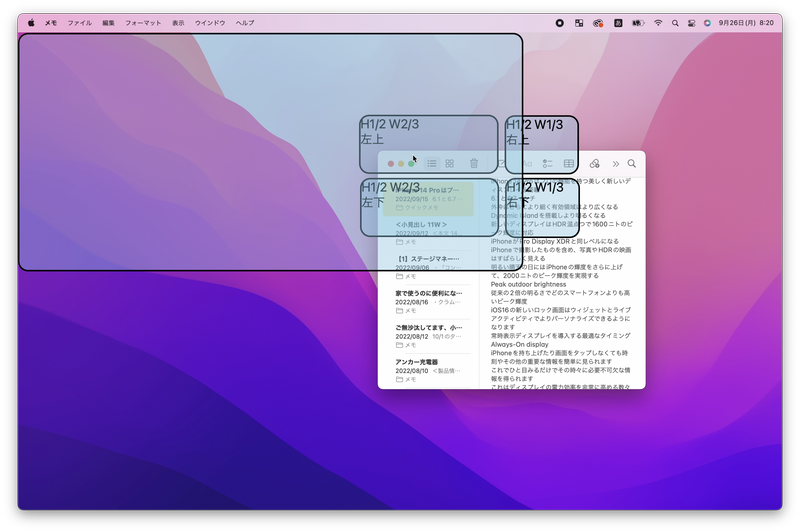Click the date 2022/08/16 in note list
This screenshot has height=532, width=800.
[x=412, y=302]
